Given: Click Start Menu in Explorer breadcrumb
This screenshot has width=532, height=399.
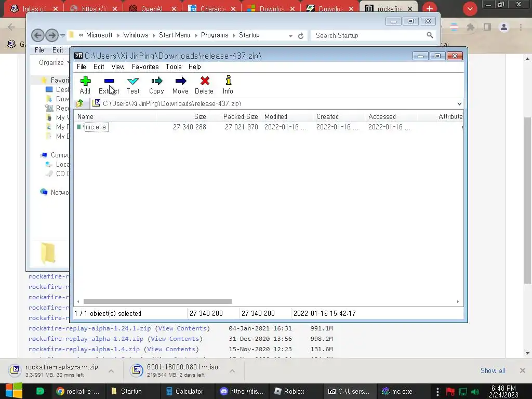Looking at the screenshot, I should tap(175, 35).
